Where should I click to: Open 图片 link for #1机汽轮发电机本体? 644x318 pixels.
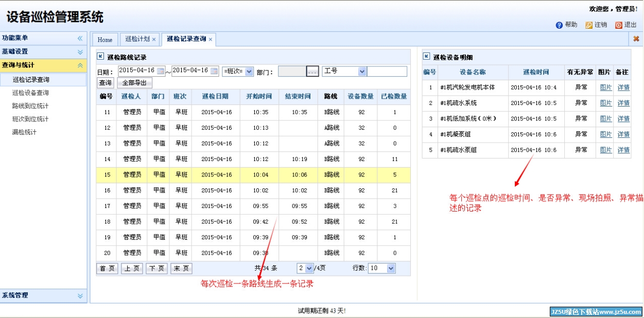pyautogui.click(x=606, y=87)
